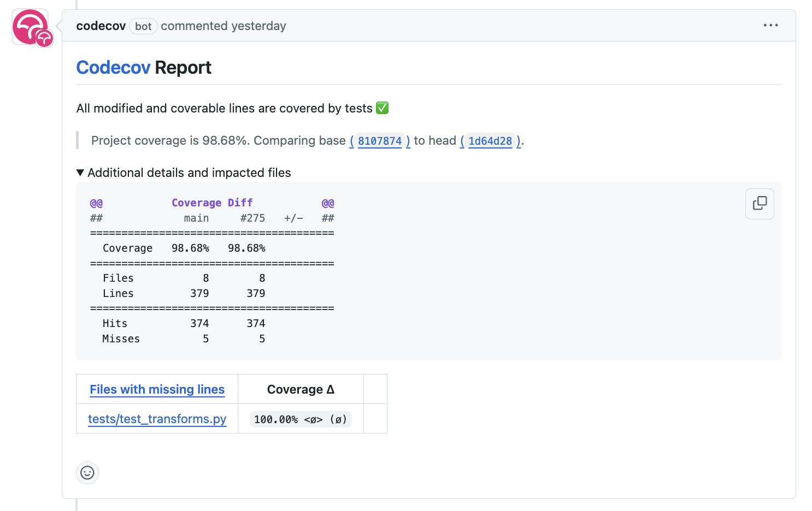Open the comment options three-dot menu
Screen dimensions: 812x511
770,25
